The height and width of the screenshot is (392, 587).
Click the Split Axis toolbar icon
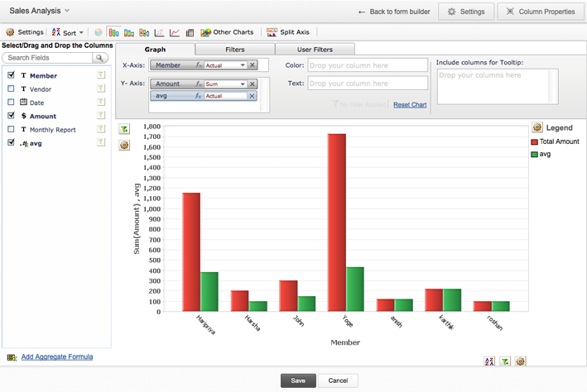287,32
